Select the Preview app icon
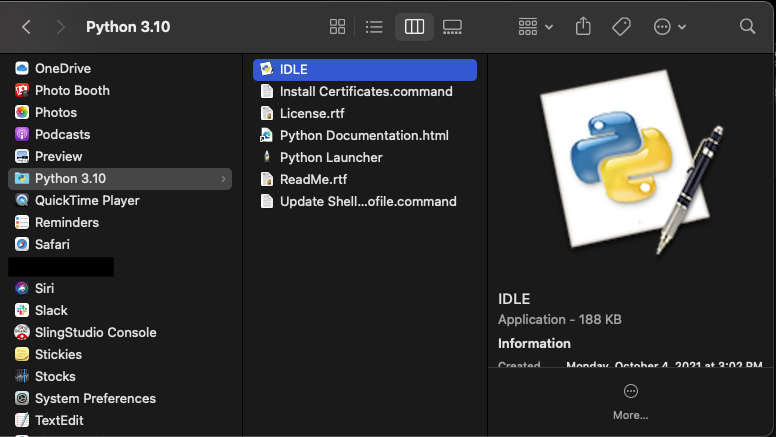 22,156
